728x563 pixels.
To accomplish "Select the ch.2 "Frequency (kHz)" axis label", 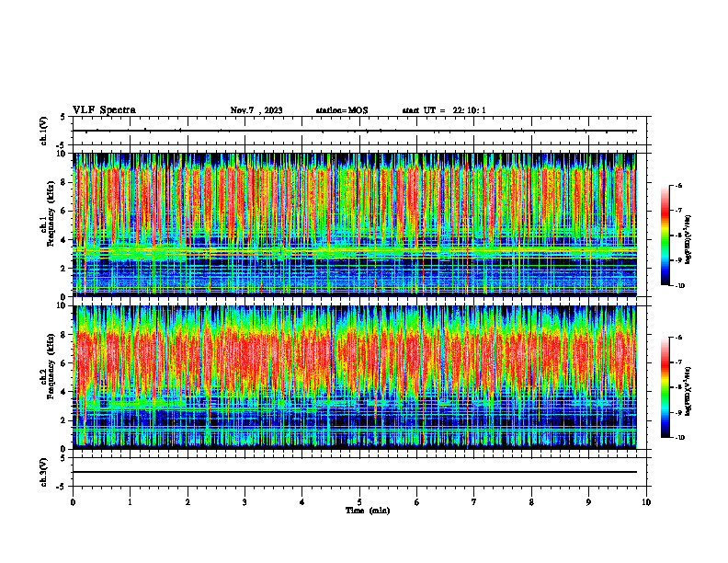I will [51, 366].
